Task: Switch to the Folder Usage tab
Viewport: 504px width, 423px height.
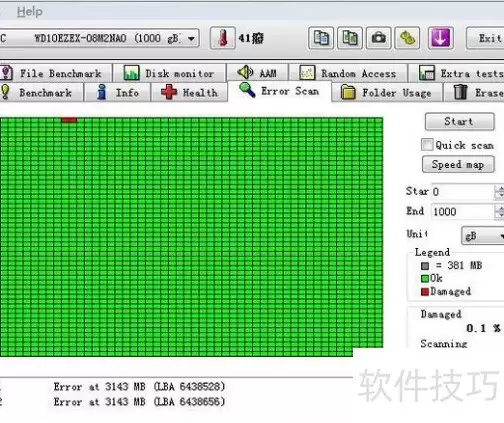Action: [x=387, y=92]
